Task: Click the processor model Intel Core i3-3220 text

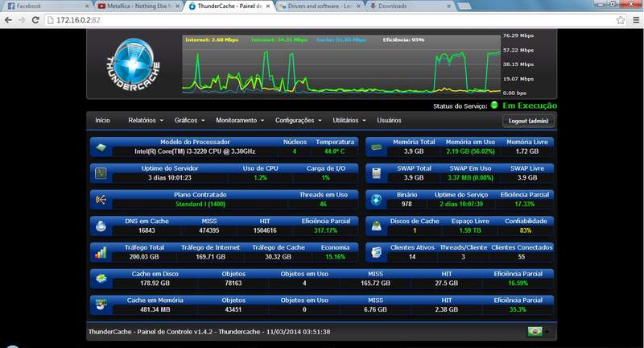Action: point(195,151)
